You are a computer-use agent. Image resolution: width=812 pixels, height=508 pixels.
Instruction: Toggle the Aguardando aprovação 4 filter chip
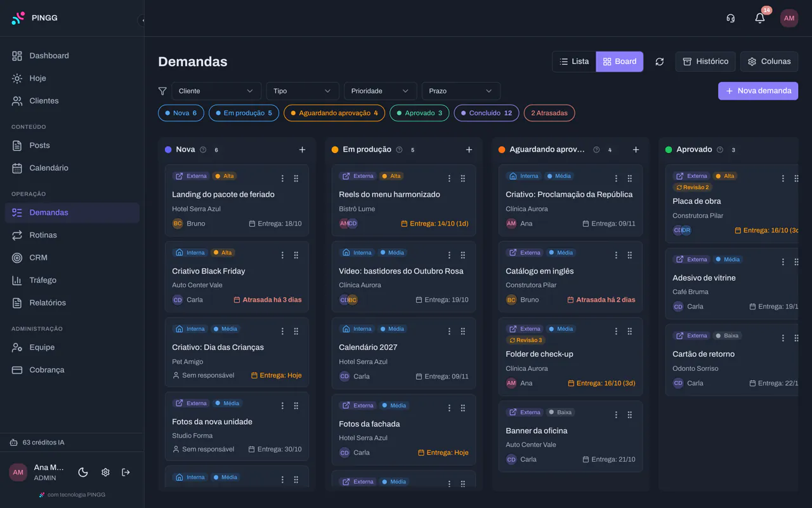point(334,113)
